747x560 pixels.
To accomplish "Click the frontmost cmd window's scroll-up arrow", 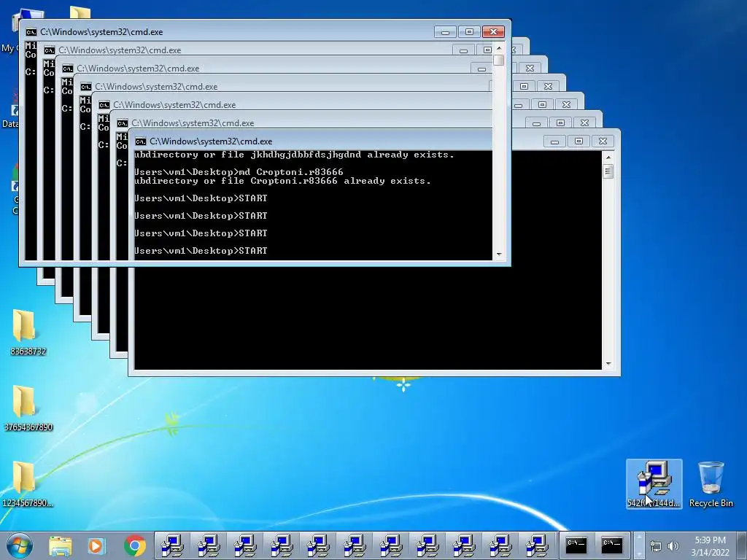I will click(499, 48).
